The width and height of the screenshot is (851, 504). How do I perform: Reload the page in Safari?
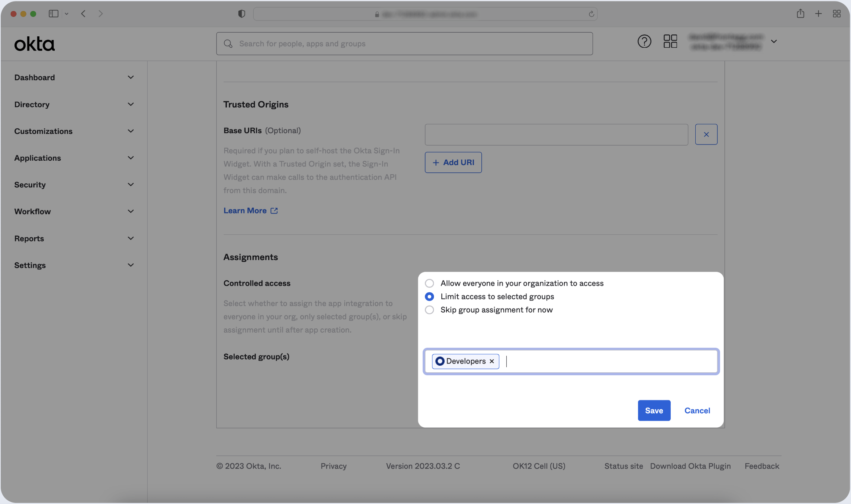591,14
